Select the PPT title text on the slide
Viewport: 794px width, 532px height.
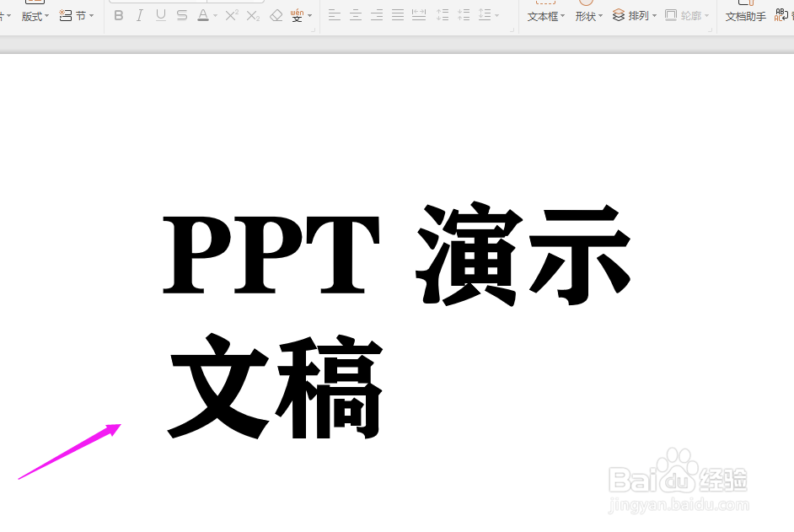(x=270, y=253)
